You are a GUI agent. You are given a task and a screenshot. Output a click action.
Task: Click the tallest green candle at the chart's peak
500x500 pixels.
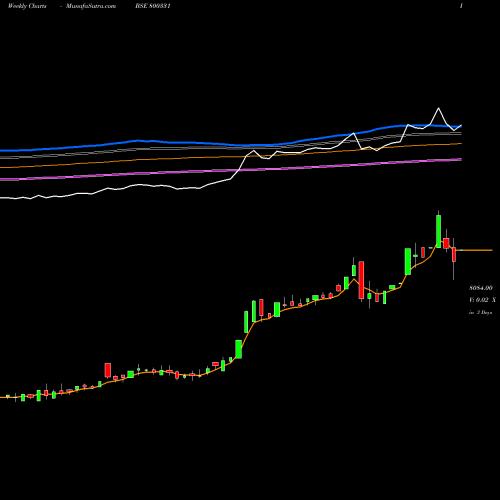[438, 231]
